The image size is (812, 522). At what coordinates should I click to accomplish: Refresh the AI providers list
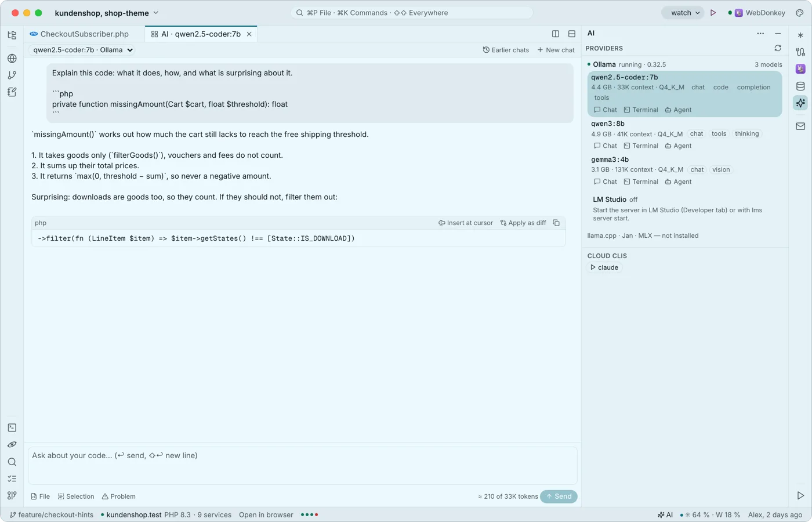pos(778,48)
